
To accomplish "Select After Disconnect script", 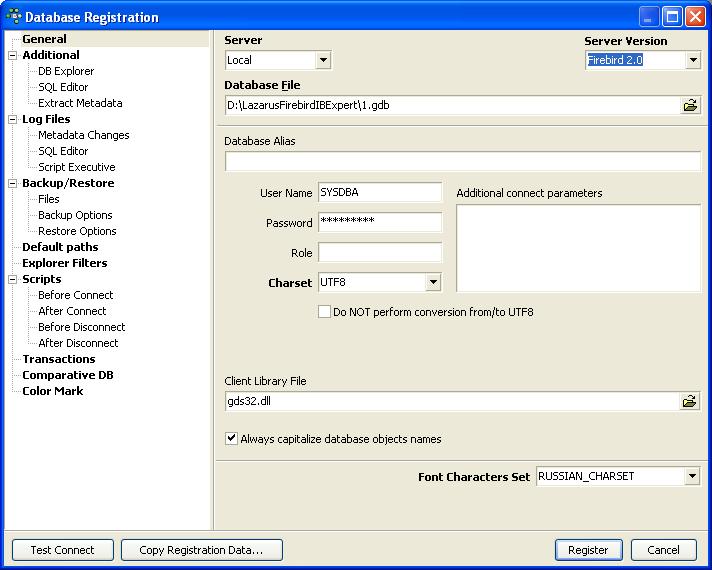I will pos(78,343).
